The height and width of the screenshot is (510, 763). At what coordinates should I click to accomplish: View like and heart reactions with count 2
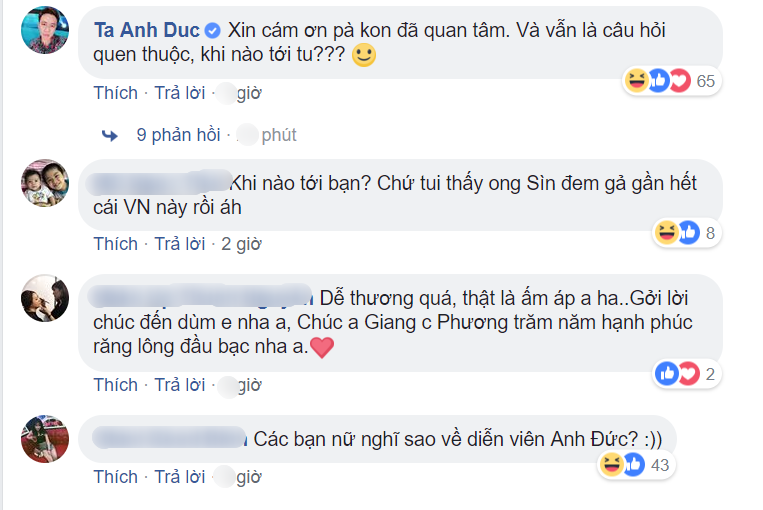(x=686, y=374)
